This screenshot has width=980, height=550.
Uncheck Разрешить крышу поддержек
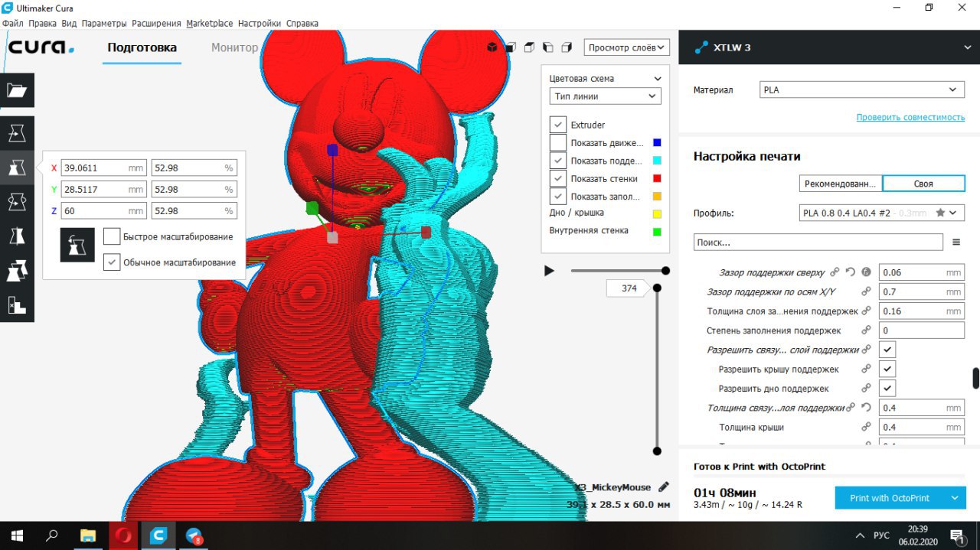(887, 369)
